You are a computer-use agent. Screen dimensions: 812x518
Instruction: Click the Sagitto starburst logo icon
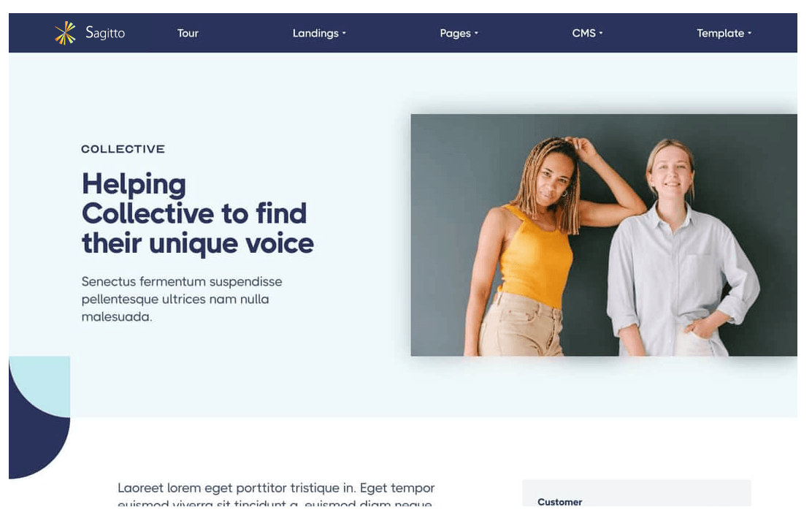click(x=65, y=33)
